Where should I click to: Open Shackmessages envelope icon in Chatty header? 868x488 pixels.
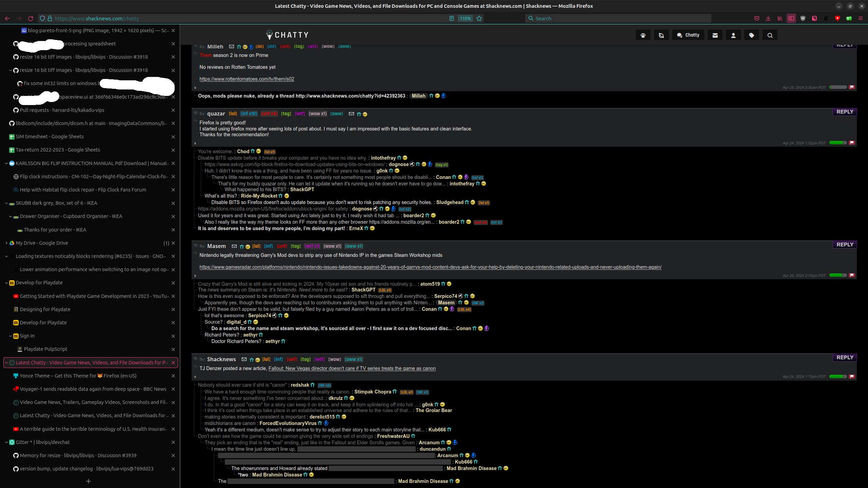715,35
